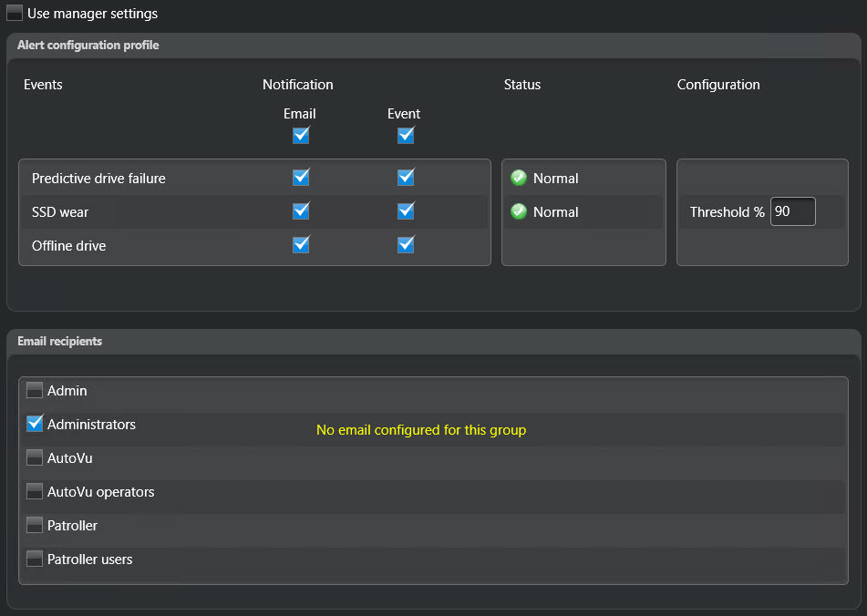Uncheck the master Event notification checkbox
The width and height of the screenshot is (867, 616).
(x=405, y=135)
